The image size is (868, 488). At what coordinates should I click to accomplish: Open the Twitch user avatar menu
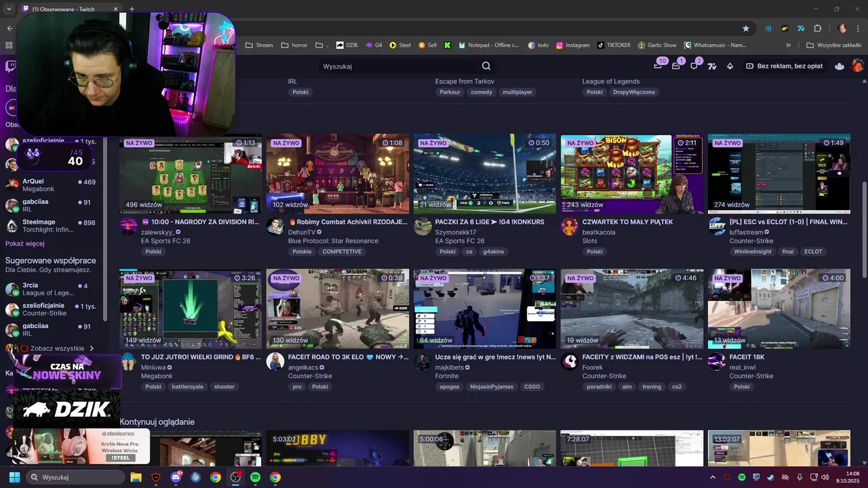click(x=858, y=66)
